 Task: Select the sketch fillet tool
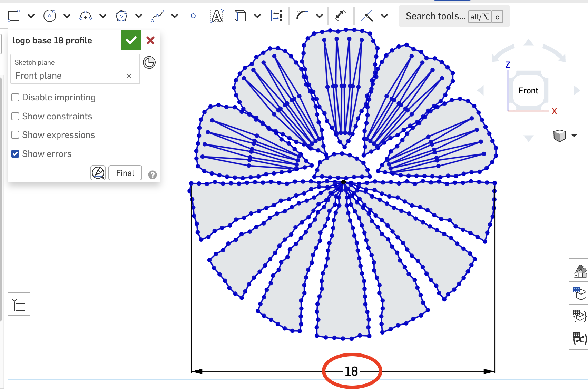pyautogui.click(x=302, y=16)
